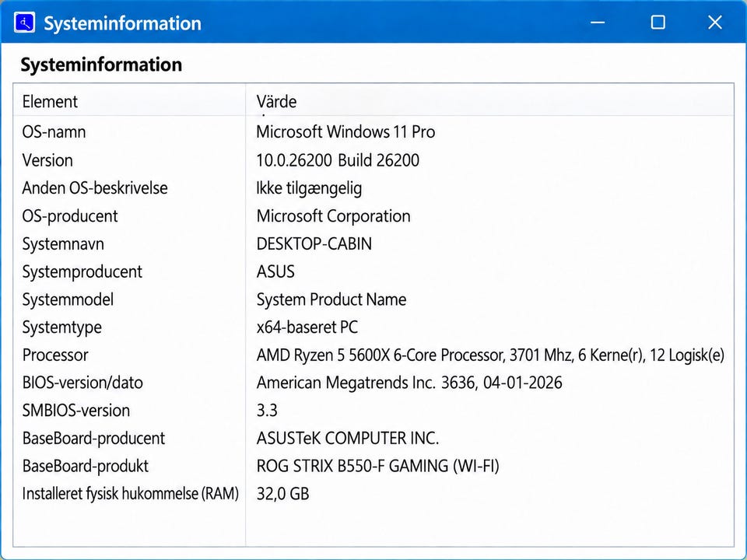The image size is (747, 560).
Task: Click the Systeminformation app icon in title bar
Action: click(x=24, y=23)
